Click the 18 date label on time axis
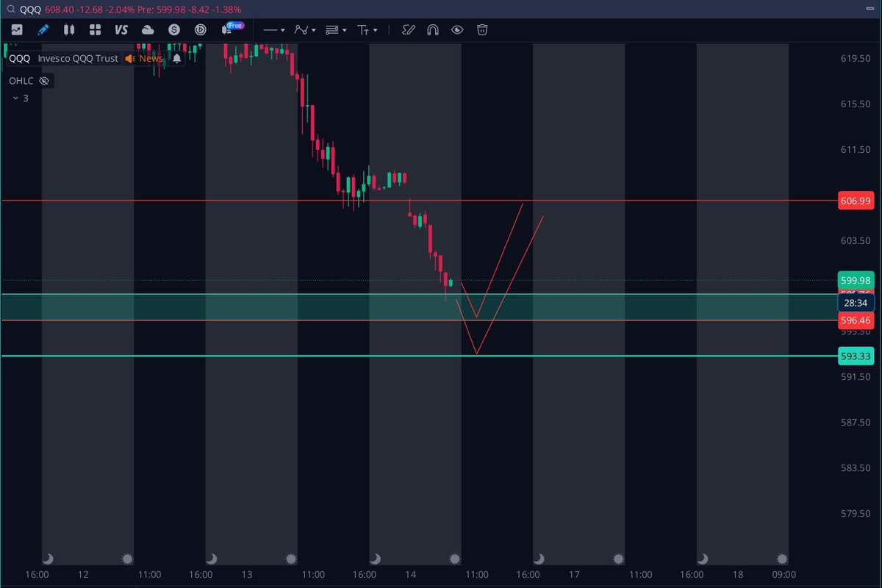Screen dimensions: 882x588 738,575
